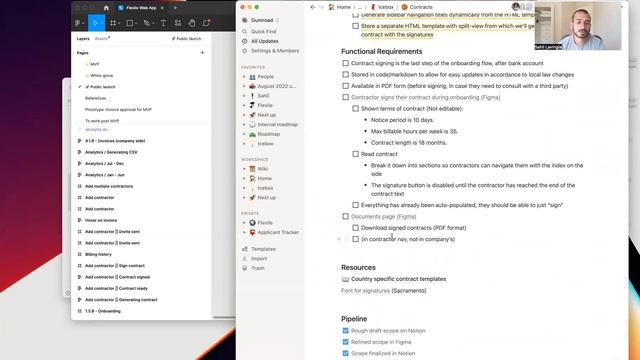Expand the People page toggle in sidebar

point(244,77)
